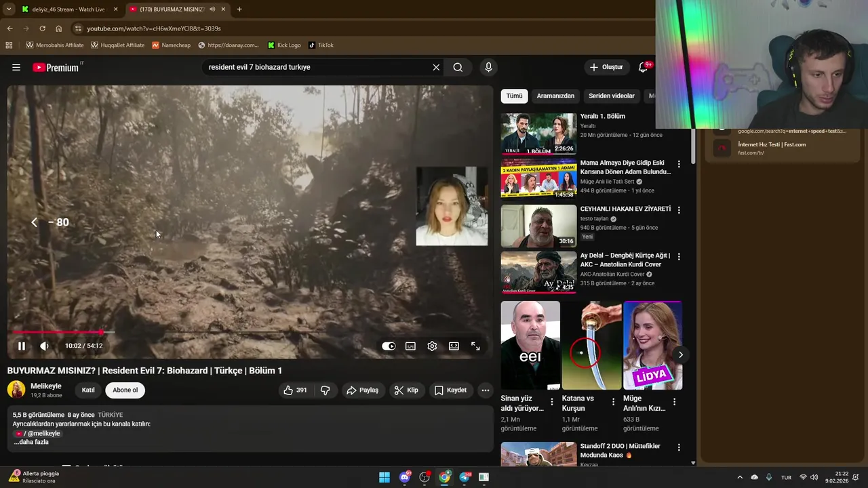Viewport: 868px width, 488px height.
Task: Close the BUYURMAZ MISINIZ browser tab
Action: tap(223, 9)
